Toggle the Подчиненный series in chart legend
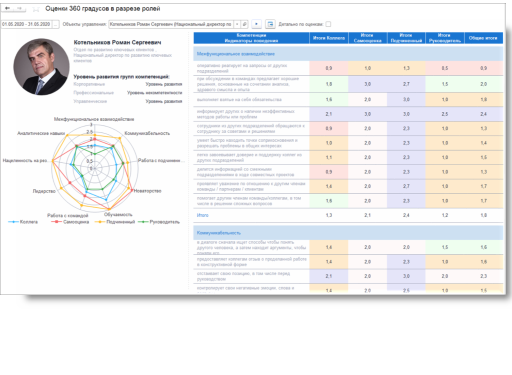 (x=115, y=222)
